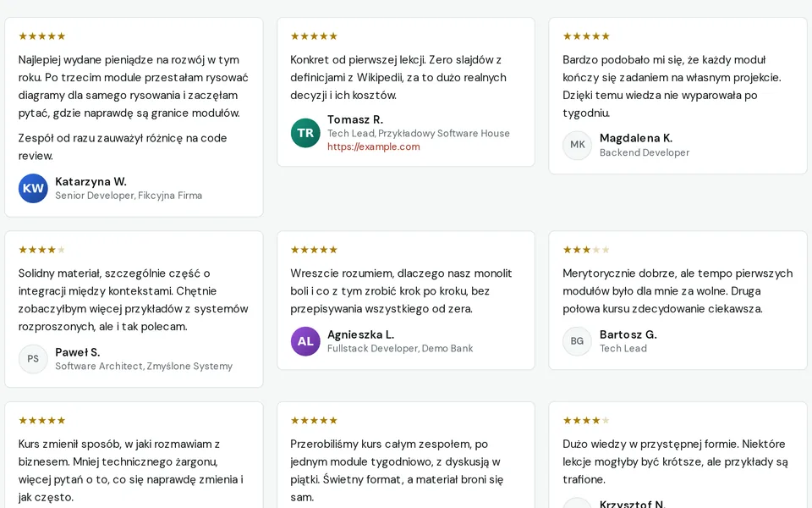
Task: Click Tomasz R. green TR avatar
Action: click(305, 133)
